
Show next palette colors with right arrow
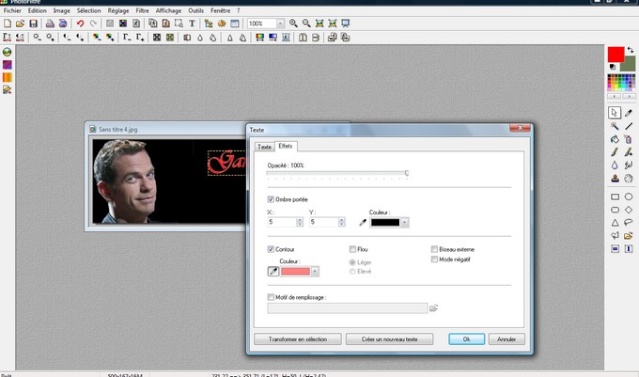[629, 96]
